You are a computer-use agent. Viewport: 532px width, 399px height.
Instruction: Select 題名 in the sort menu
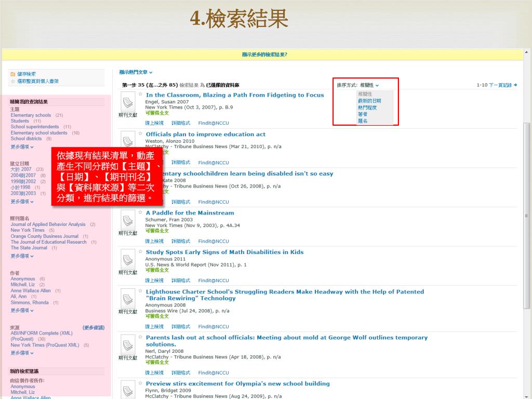pyautogui.click(x=363, y=121)
